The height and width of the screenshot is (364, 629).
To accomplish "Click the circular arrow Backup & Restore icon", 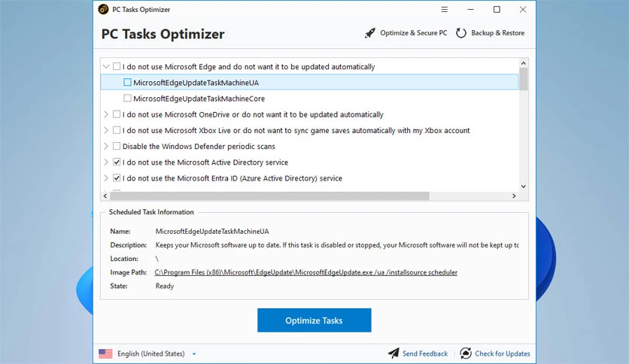I will pos(461,33).
